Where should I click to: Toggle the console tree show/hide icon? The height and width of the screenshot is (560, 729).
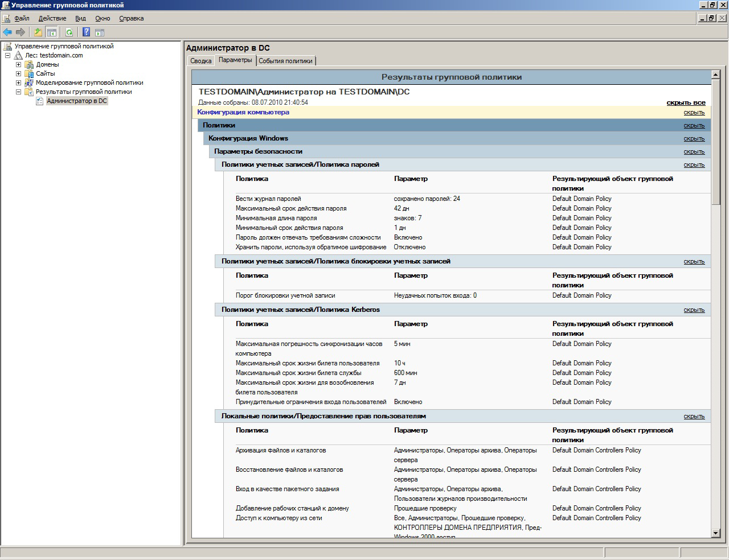52,32
